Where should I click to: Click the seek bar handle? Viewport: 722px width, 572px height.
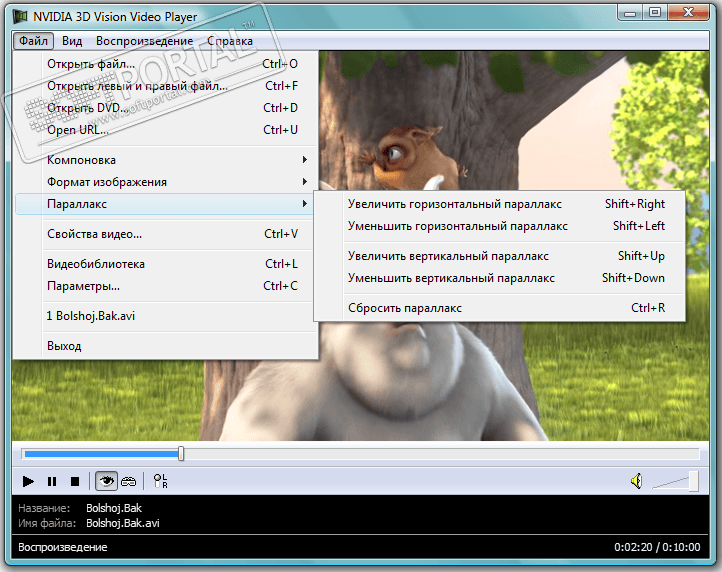coord(181,454)
